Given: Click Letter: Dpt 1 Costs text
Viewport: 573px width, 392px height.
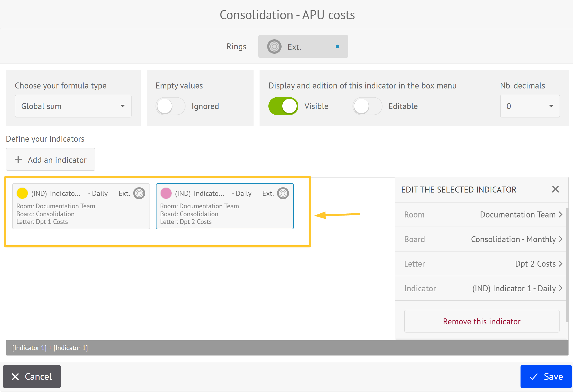Looking at the screenshot, I should tap(42, 222).
